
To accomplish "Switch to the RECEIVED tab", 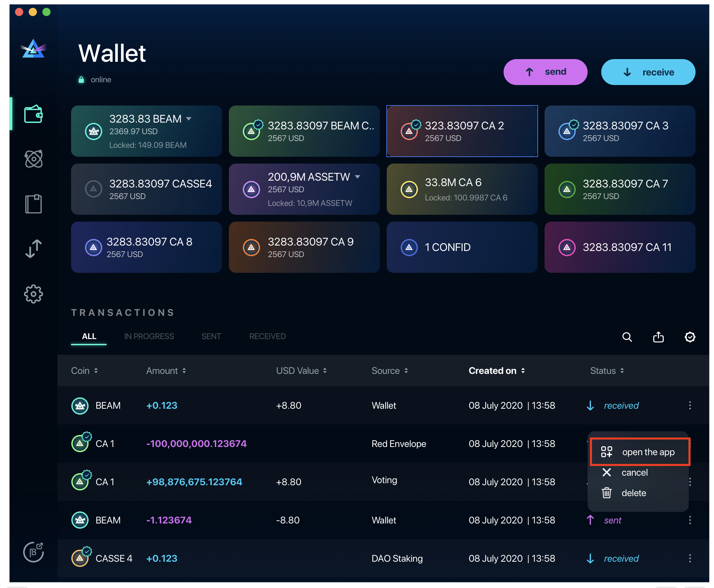I will [267, 336].
